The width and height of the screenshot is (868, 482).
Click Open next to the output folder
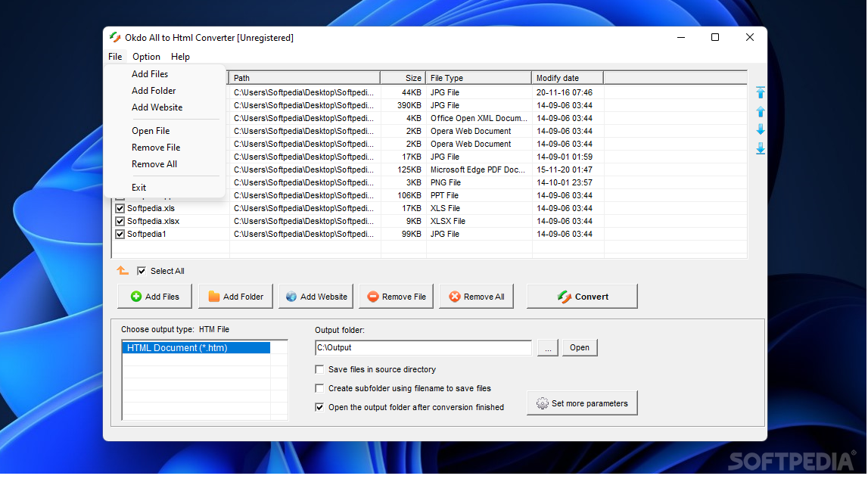tap(580, 347)
